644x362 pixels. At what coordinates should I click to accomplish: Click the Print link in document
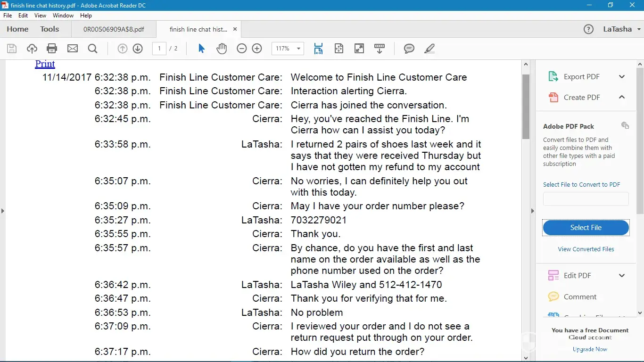coord(45,64)
